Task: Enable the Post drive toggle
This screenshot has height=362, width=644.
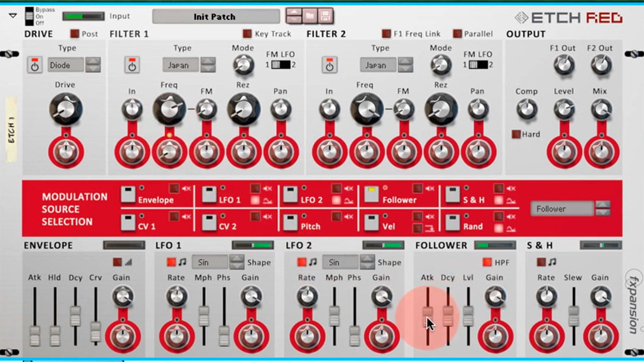Action: point(75,34)
